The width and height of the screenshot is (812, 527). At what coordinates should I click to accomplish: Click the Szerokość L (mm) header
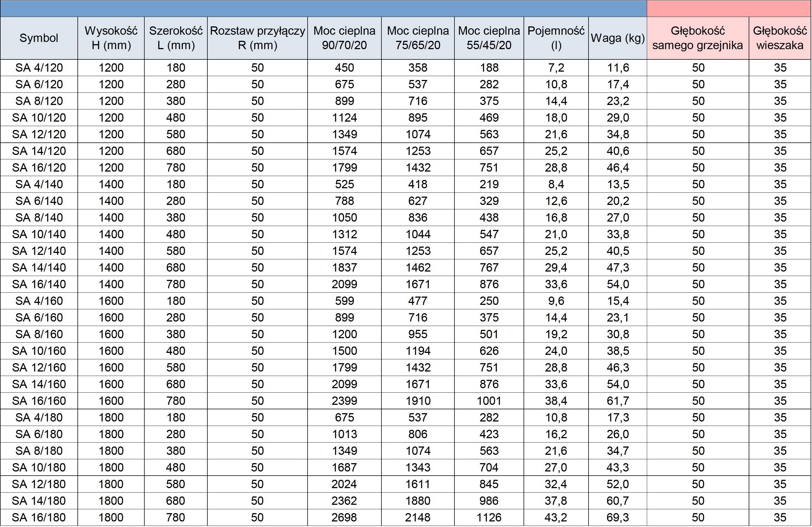pyautogui.click(x=176, y=38)
